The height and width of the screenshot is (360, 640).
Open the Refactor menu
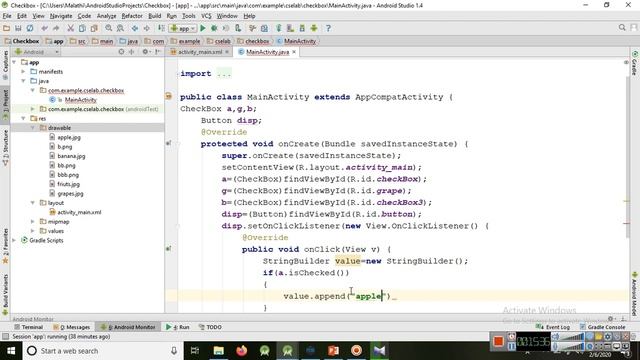(x=132, y=16)
